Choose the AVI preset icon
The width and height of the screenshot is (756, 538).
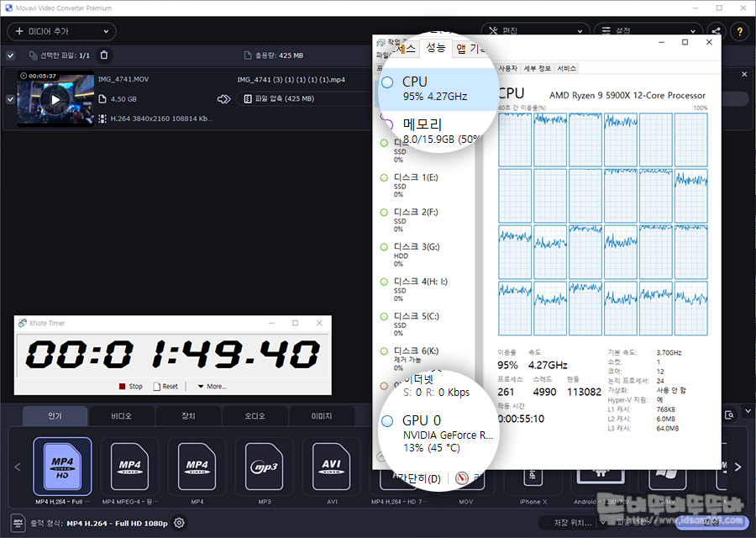(x=332, y=466)
